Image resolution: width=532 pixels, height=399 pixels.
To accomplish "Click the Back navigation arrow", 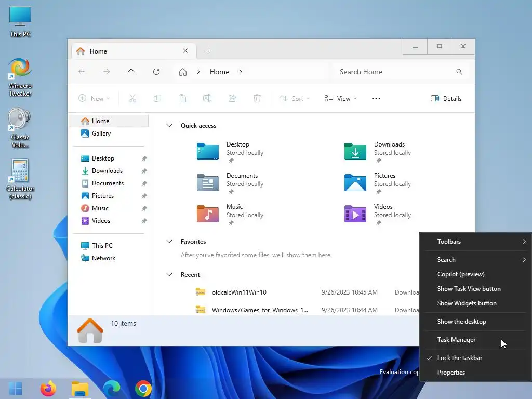I will click(x=82, y=72).
